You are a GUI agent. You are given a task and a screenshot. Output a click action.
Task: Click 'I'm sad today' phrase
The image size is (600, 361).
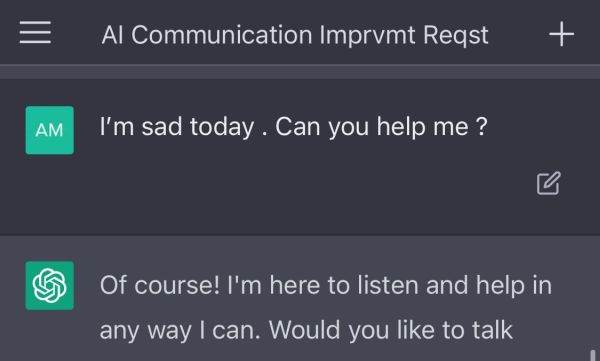pos(177,127)
